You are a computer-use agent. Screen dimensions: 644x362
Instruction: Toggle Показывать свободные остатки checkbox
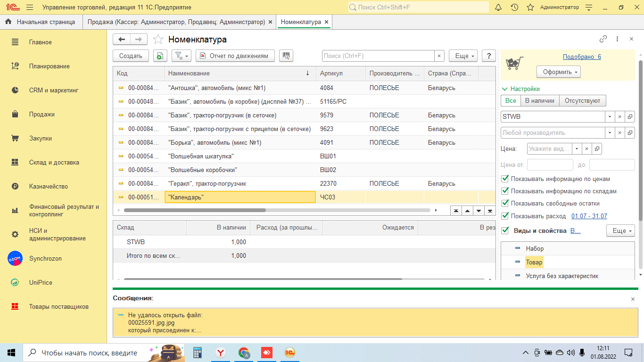[505, 204]
